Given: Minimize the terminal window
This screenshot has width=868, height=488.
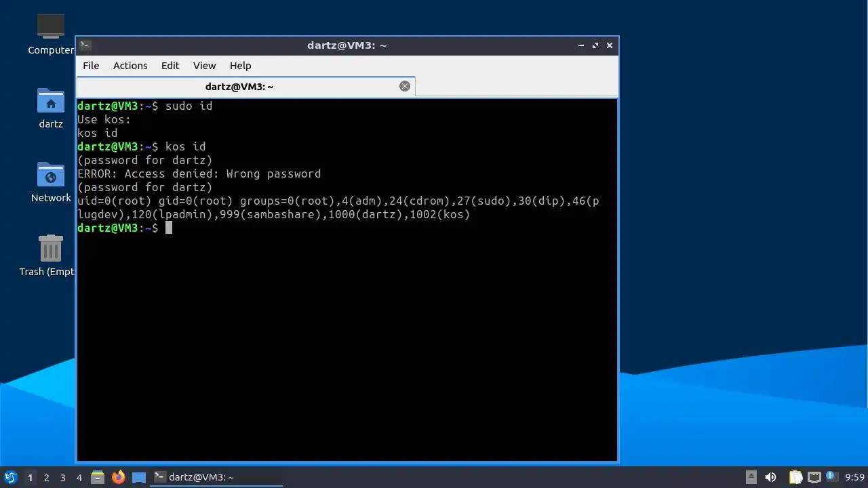Looking at the screenshot, I should click(581, 45).
